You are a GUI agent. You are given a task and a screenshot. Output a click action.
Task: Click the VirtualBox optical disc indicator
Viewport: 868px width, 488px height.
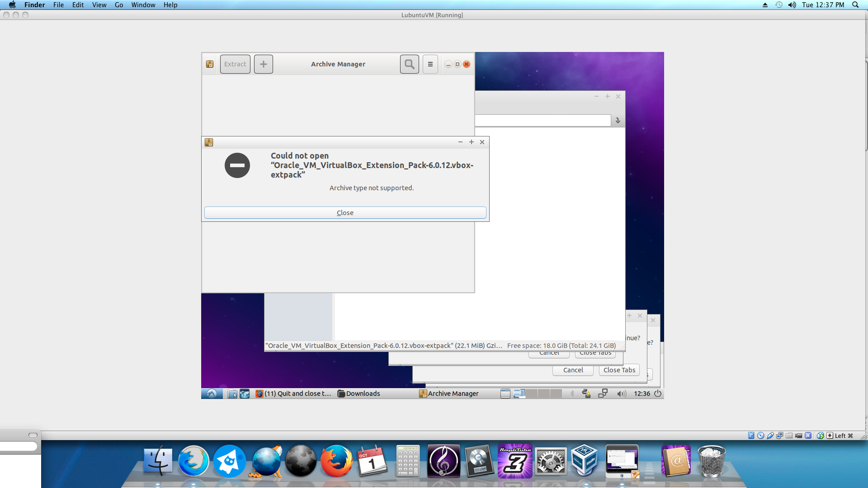click(x=760, y=436)
